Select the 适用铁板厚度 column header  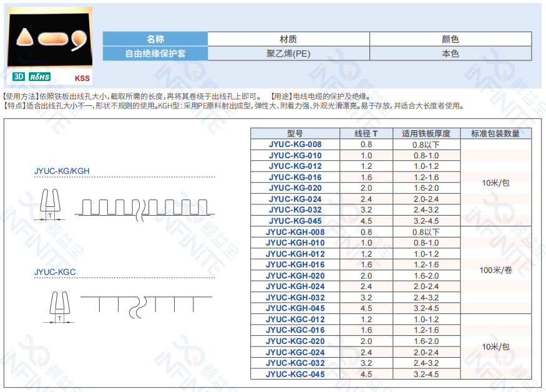tap(426, 133)
